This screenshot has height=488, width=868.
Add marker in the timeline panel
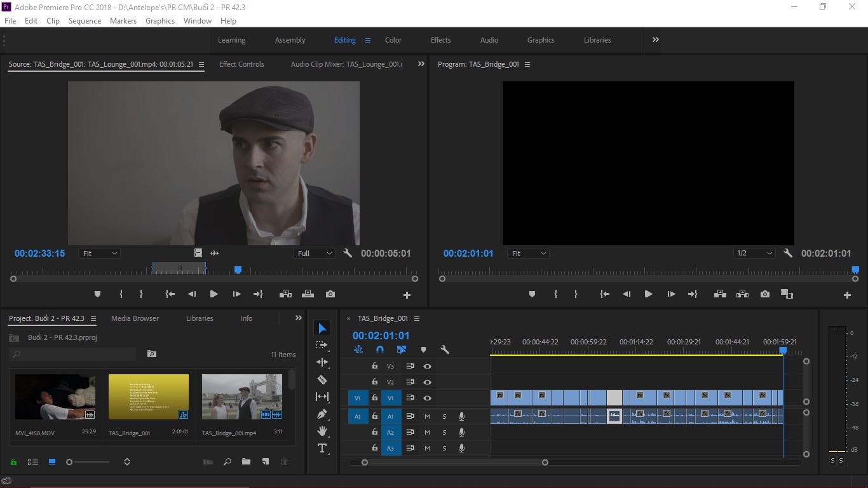423,349
